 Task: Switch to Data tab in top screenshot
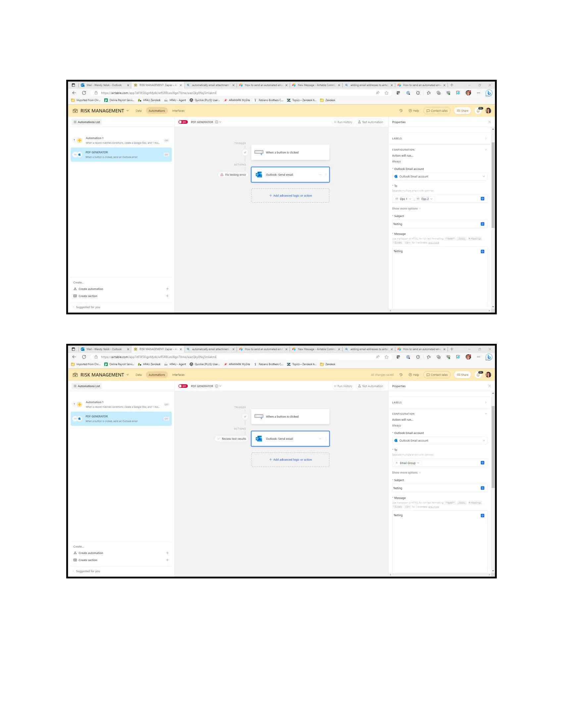138,111
